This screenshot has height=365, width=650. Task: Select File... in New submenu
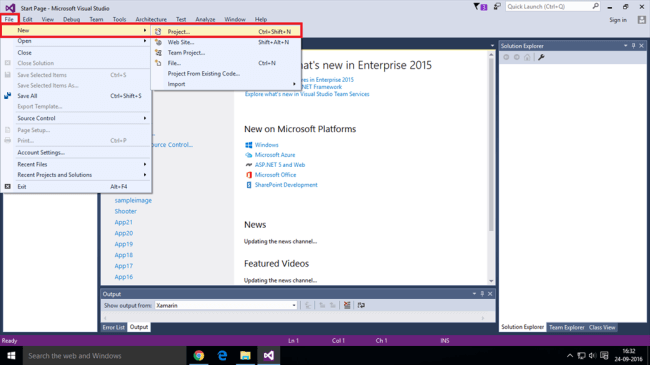click(226, 63)
